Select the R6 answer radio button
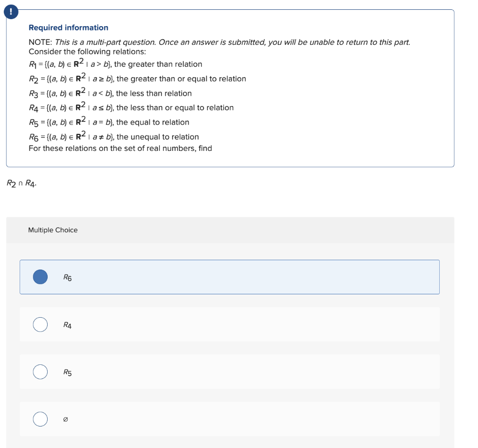The image size is (478, 448). [40, 277]
